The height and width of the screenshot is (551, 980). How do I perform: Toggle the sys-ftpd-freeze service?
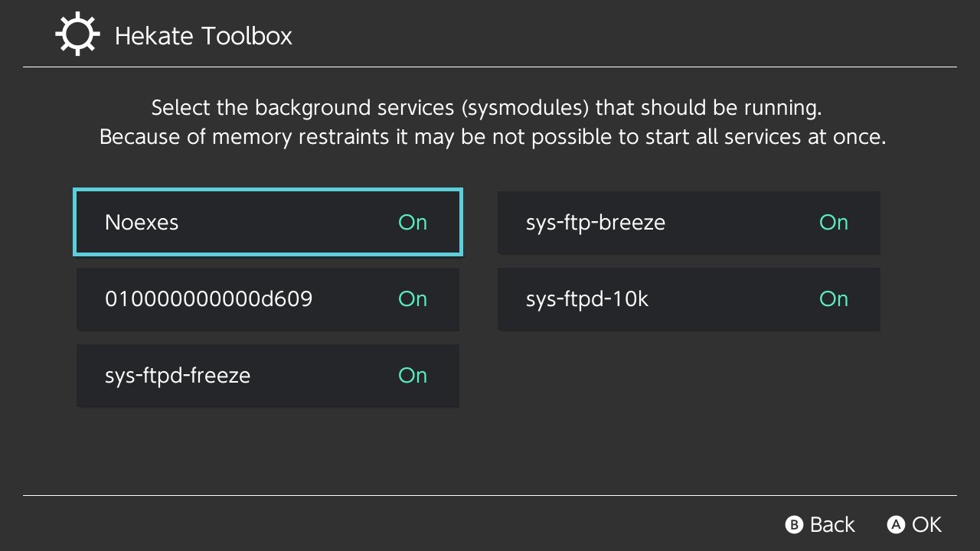268,375
